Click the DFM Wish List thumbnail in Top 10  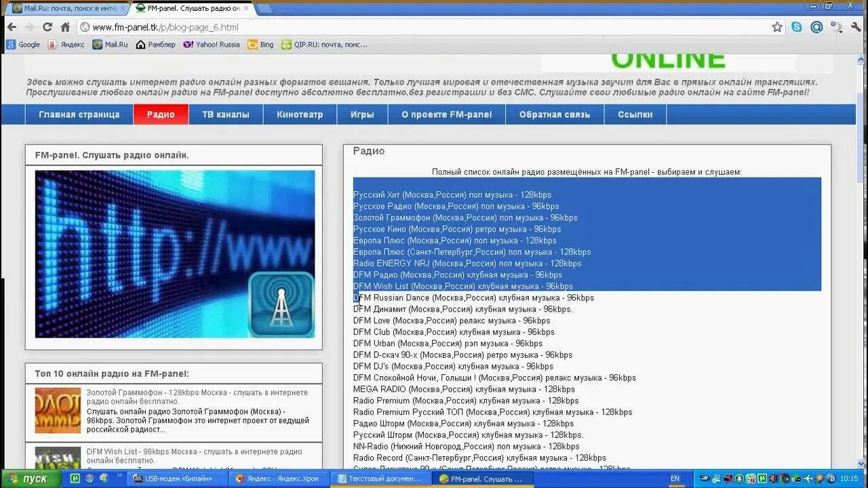(x=58, y=457)
